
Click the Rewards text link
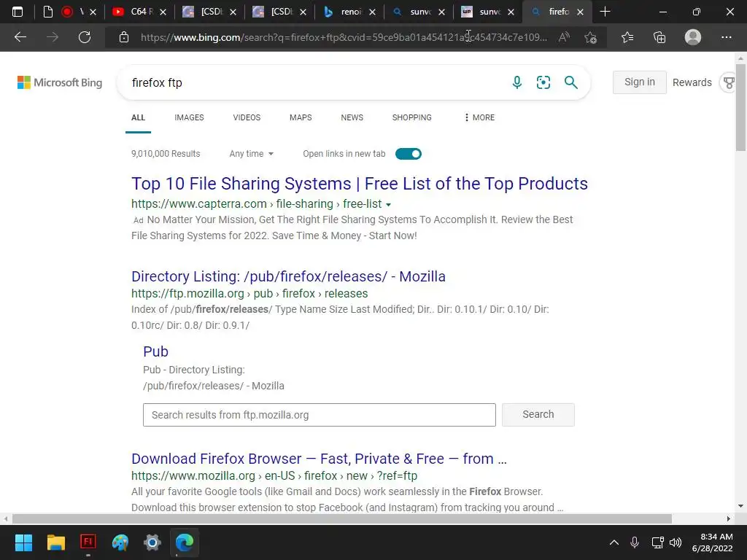[x=692, y=82]
